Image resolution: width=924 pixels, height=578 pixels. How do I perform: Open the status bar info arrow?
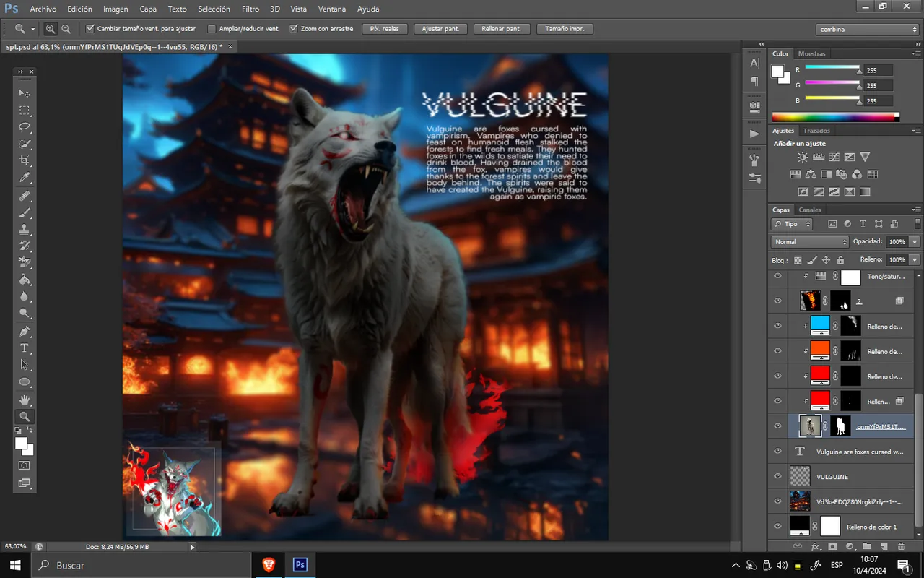[x=192, y=547]
